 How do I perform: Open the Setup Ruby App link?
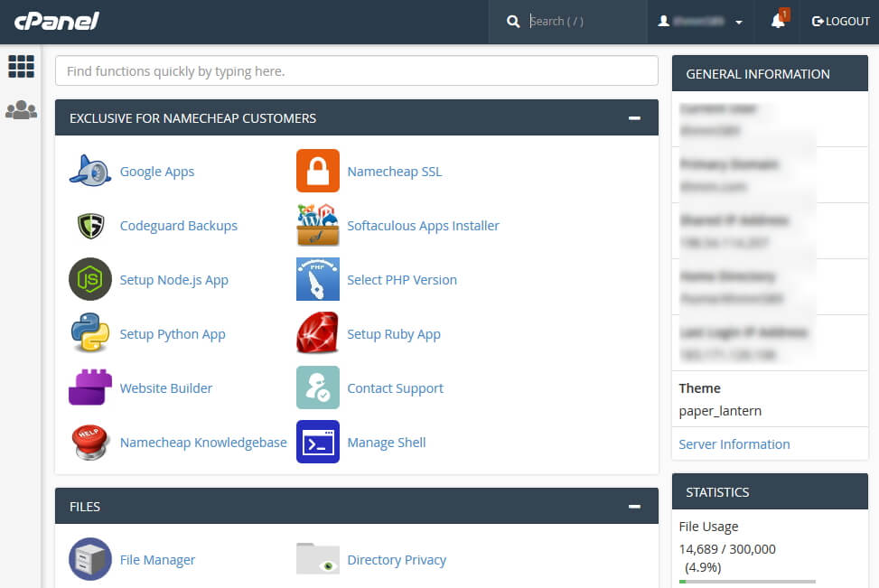(394, 334)
